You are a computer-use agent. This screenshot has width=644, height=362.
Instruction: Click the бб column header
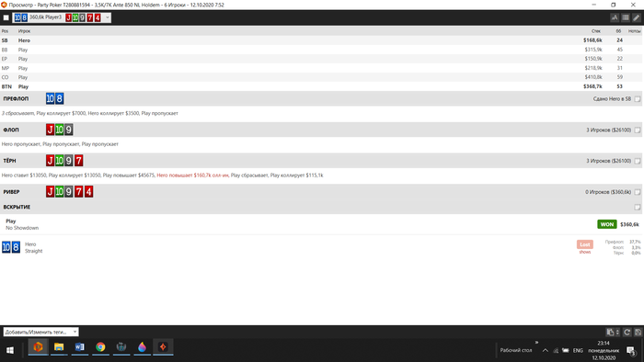618,31
